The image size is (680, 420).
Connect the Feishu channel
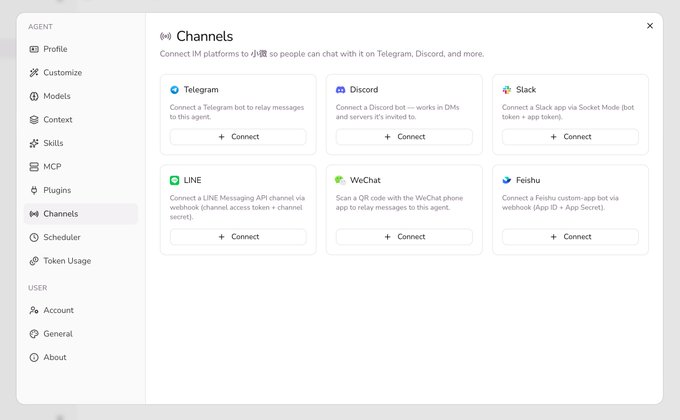(570, 237)
